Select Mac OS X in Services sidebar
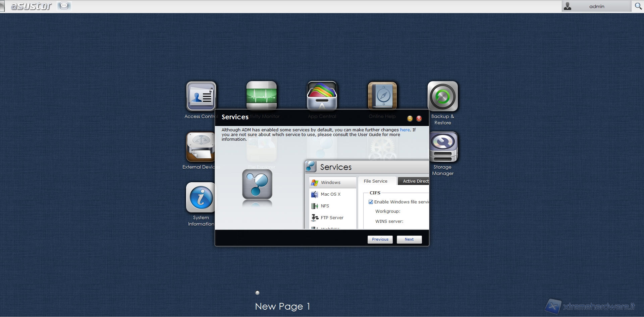Image resolution: width=644 pixels, height=317 pixels. click(x=330, y=194)
